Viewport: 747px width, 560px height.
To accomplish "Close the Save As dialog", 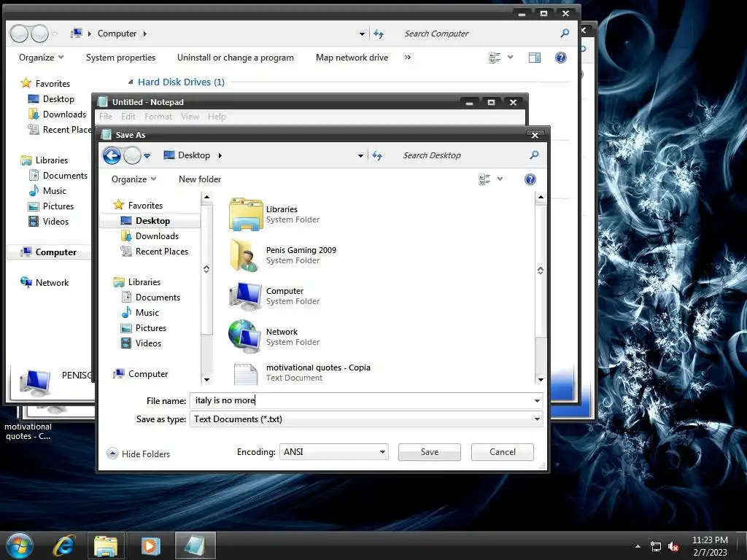I will [x=535, y=135].
